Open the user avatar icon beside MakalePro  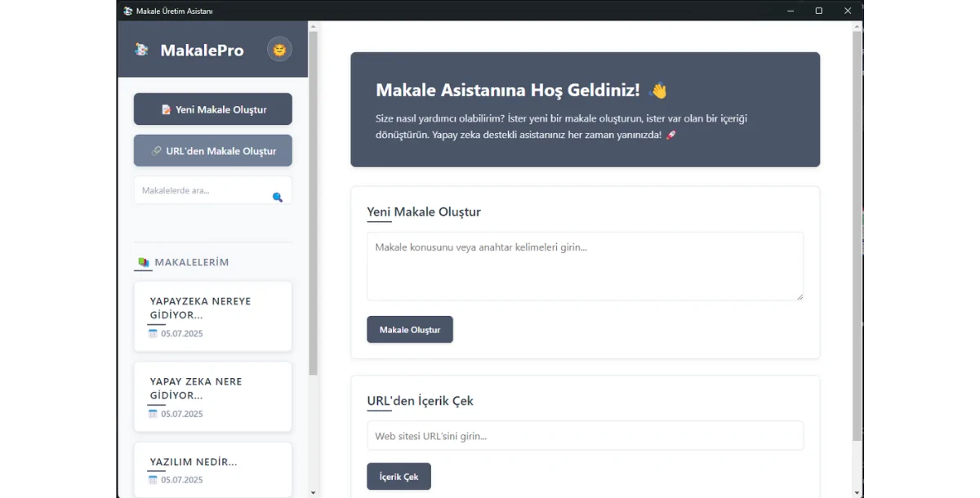[279, 50]
